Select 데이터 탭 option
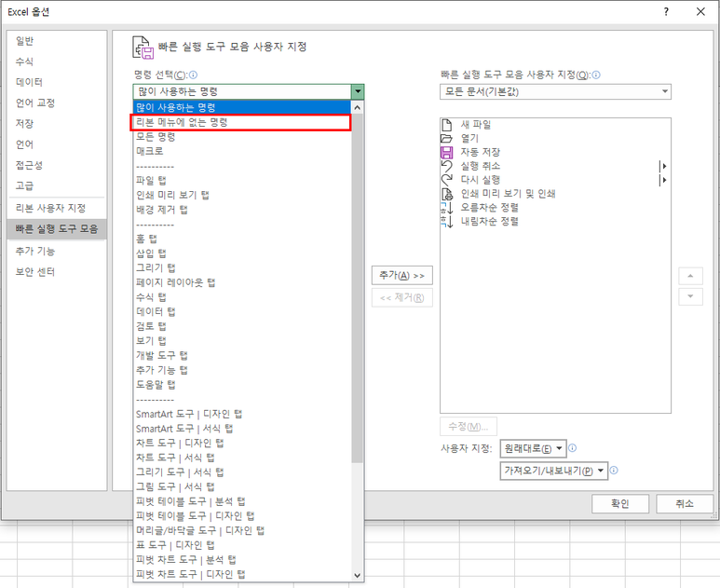The image size is (720, 588). coord(242,311)
